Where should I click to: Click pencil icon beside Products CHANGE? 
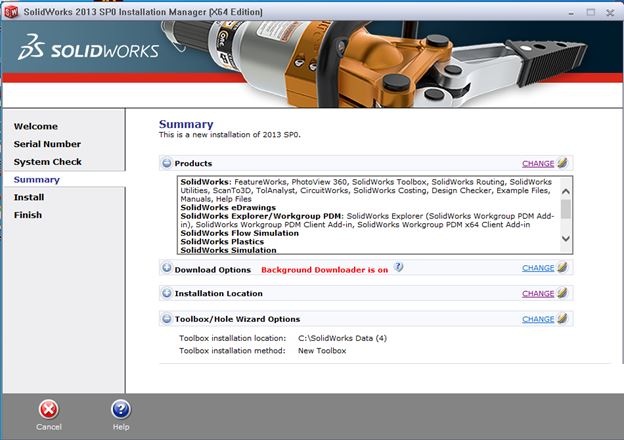(562, 163)
